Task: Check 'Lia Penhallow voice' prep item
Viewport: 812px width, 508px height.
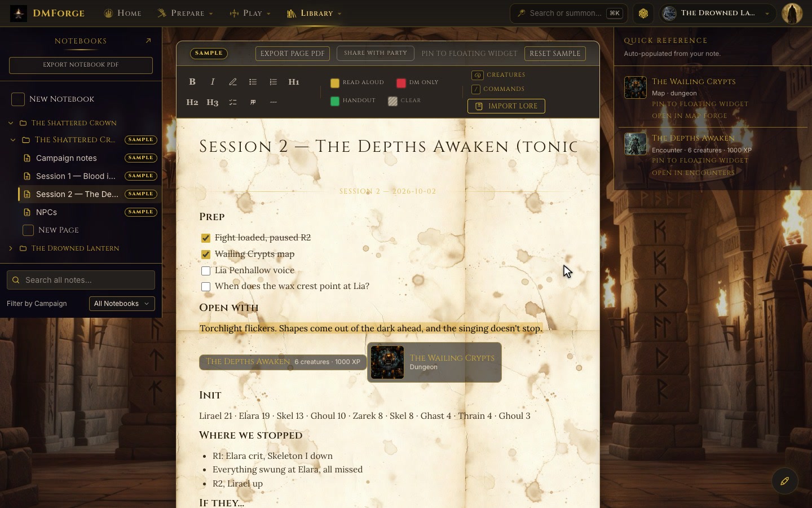Action: 206,271
